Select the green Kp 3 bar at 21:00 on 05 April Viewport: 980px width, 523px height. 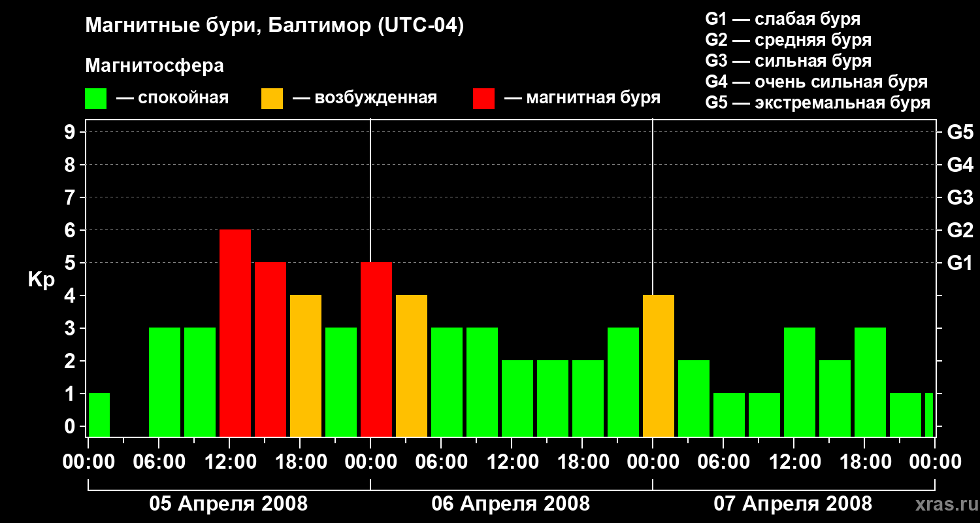341,382
